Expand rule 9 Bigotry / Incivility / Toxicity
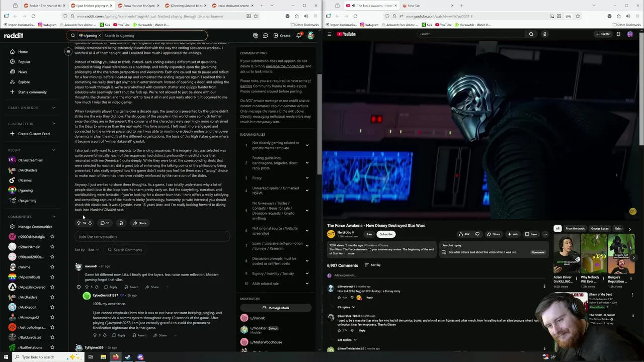The height and width of the screenshot is (362, 644). pyautogui.click(x=307, y=274)
